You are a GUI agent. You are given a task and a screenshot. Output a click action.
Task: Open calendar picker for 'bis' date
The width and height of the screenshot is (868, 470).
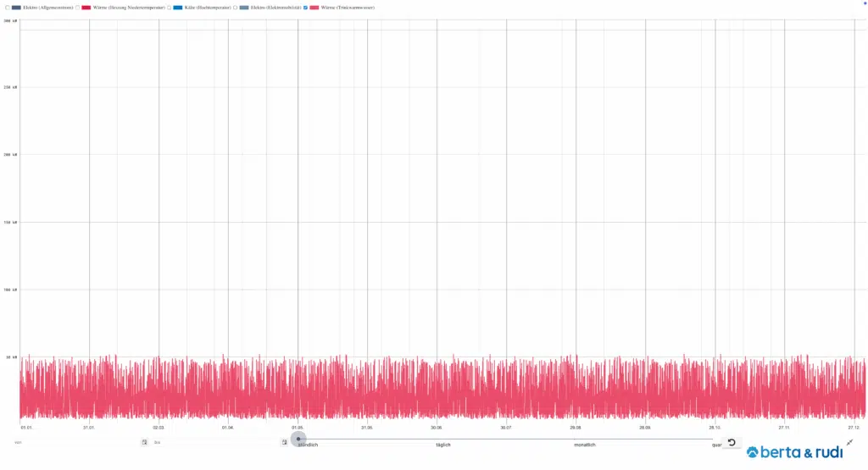pos(284,442)
